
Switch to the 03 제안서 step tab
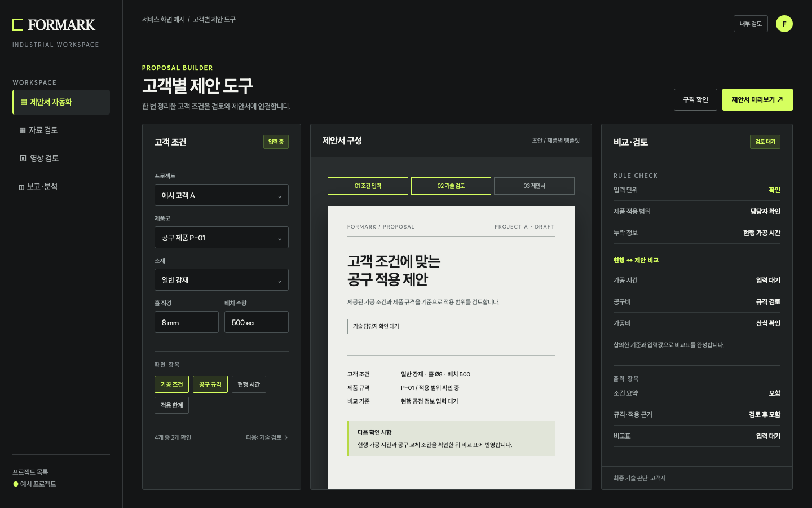[534, 186]
